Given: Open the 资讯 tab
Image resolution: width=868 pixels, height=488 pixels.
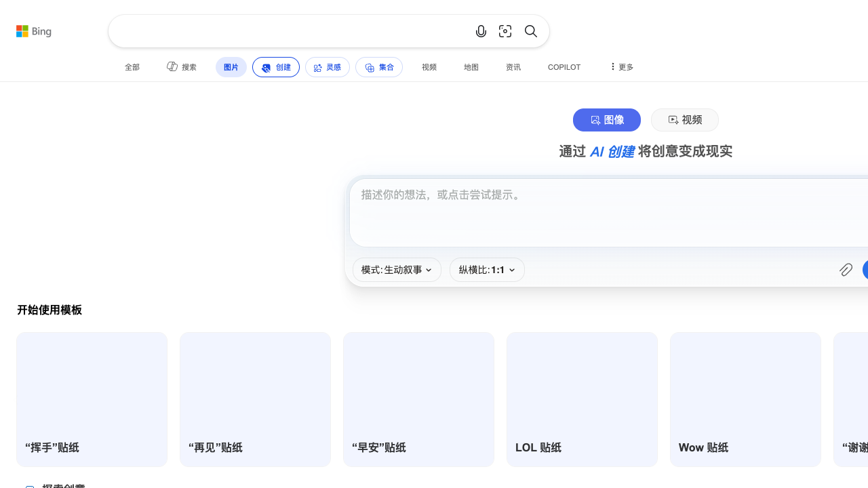Looking at the screenshot, I should click(513, 67).
